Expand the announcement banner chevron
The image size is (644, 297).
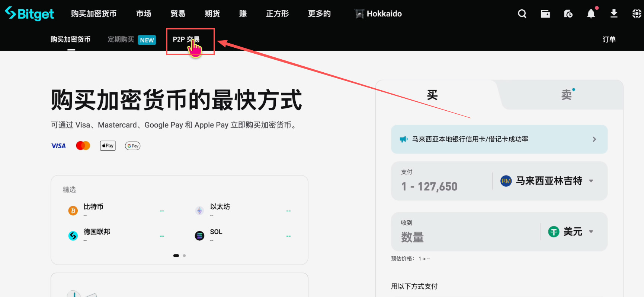(595, 139)
